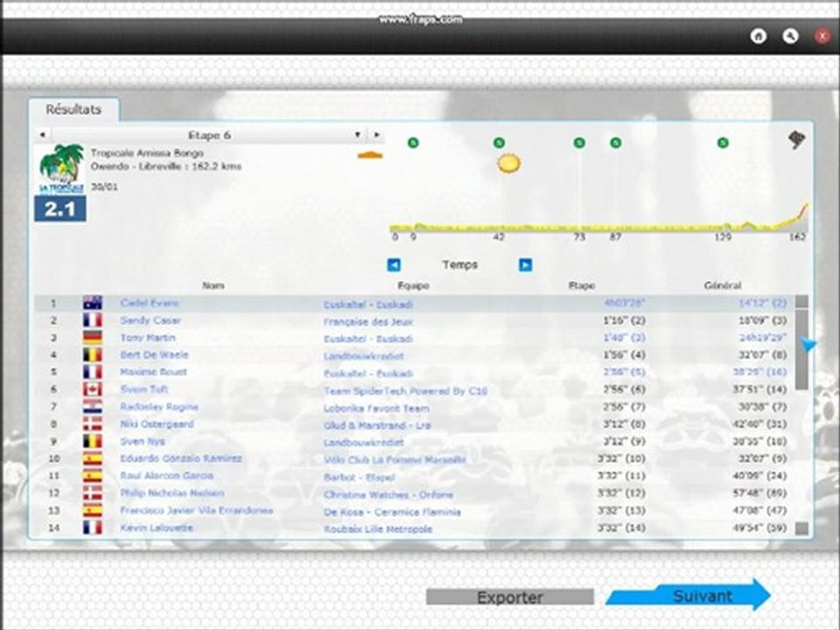The image size is (840, 630).
Task: Click the La Tropicale race logo
Action: [61, 169]
